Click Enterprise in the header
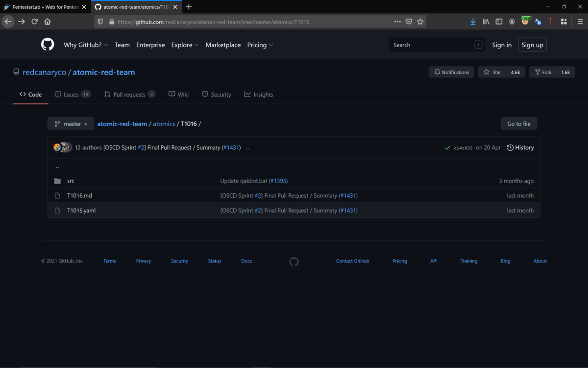The height and width of the screenshot is (368, 588). pyautogui.click(x=150, y=45)
